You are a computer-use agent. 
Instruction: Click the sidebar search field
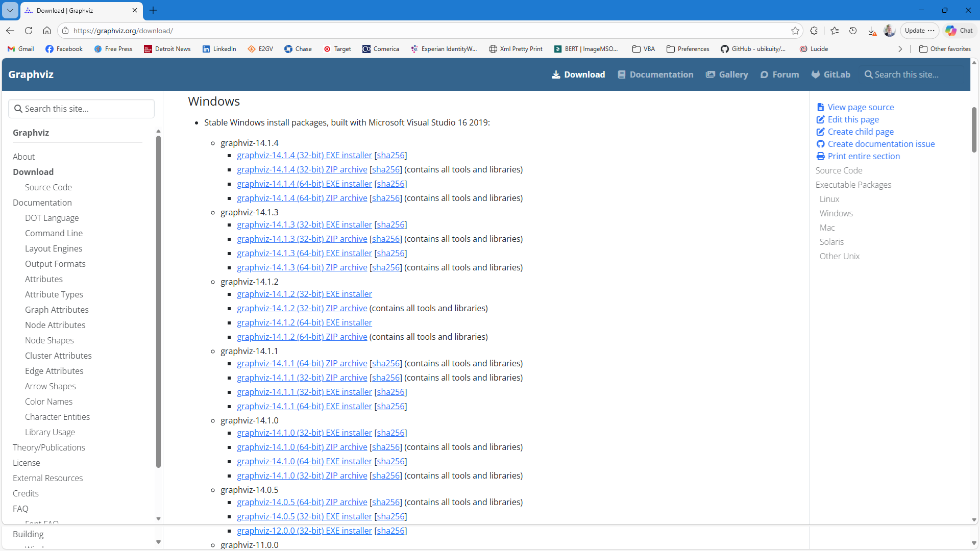click(x=82, y=109)
